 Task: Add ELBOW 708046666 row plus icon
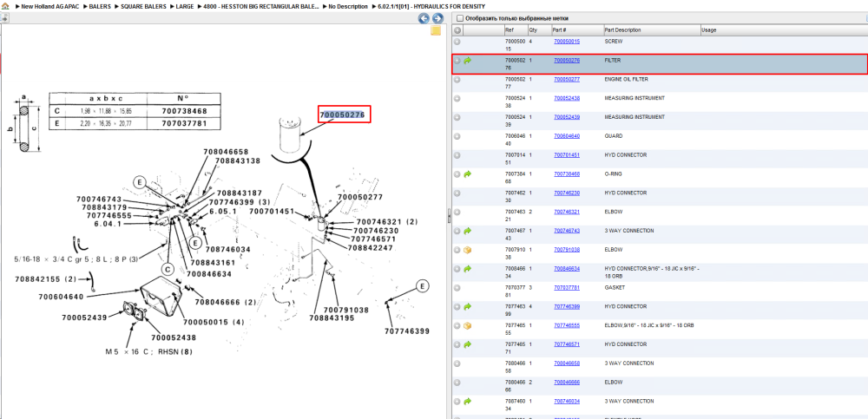[457, 383]
